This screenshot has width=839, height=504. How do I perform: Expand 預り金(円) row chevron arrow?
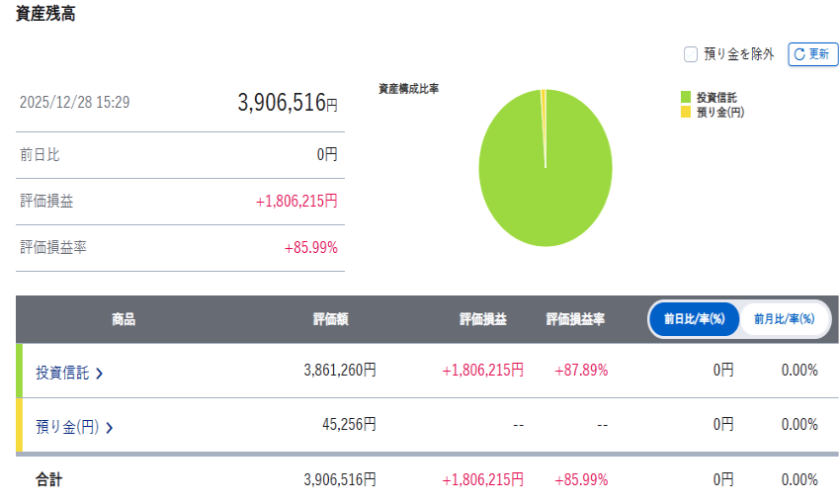click(109, 427)
